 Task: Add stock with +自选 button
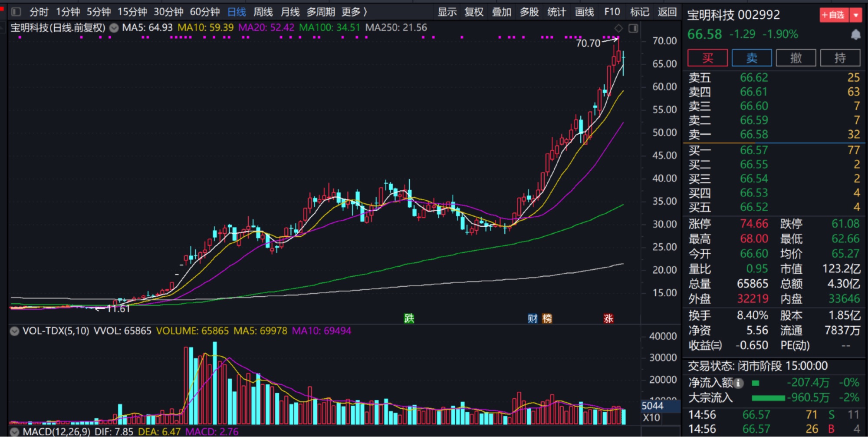tap(833, 15)
